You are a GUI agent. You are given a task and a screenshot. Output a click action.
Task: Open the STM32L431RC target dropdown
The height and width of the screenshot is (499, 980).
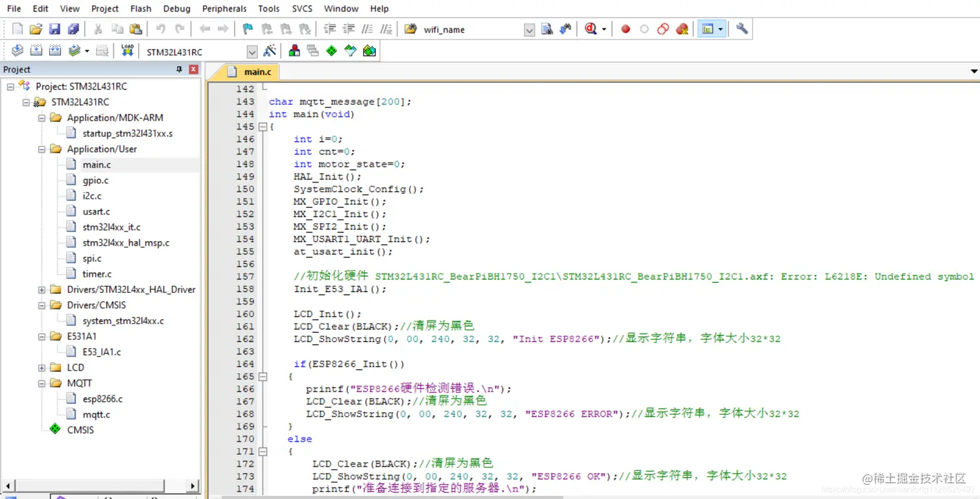(252, 52)
